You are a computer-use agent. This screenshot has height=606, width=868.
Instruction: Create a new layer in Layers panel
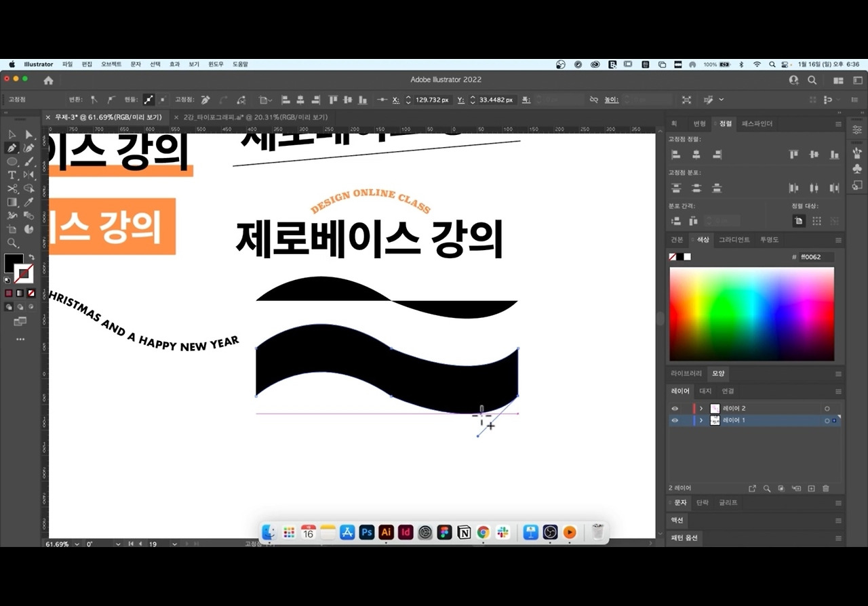coord(812,488)
